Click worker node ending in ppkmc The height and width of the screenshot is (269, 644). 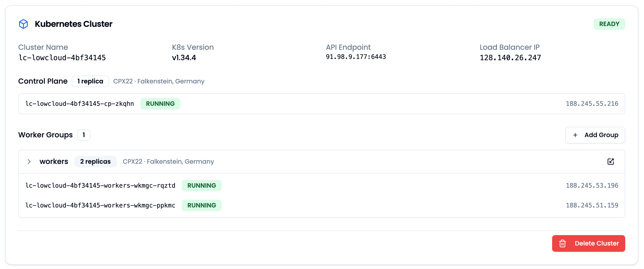(x=100, y=205)
